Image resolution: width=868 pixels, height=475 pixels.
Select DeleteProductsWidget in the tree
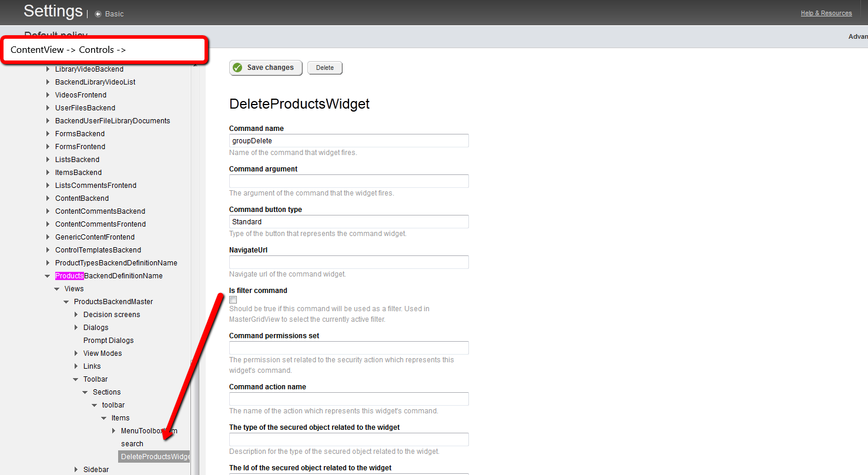tap(155, 457)
